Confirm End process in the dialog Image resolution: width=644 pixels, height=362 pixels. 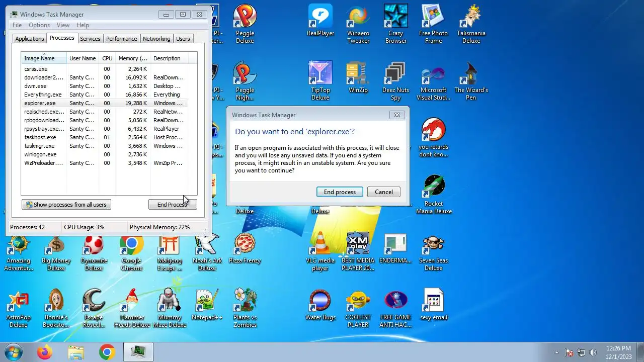pyautogui.click(x=340, y=192)
